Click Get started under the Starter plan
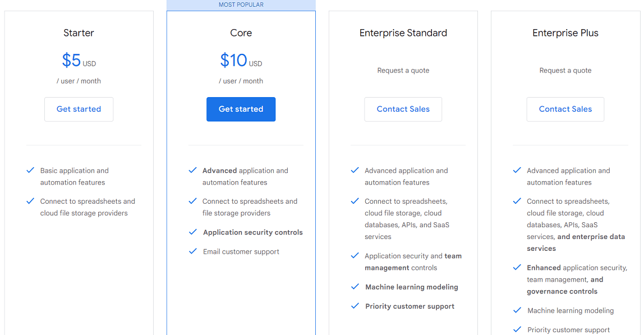The height and width of the screenshot is (335, 644). click(79, 109)
